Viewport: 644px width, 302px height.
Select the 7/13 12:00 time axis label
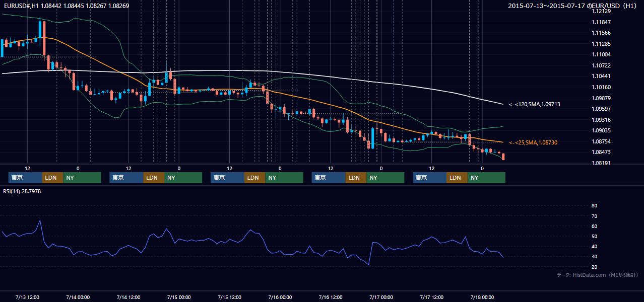coord(28,297)
